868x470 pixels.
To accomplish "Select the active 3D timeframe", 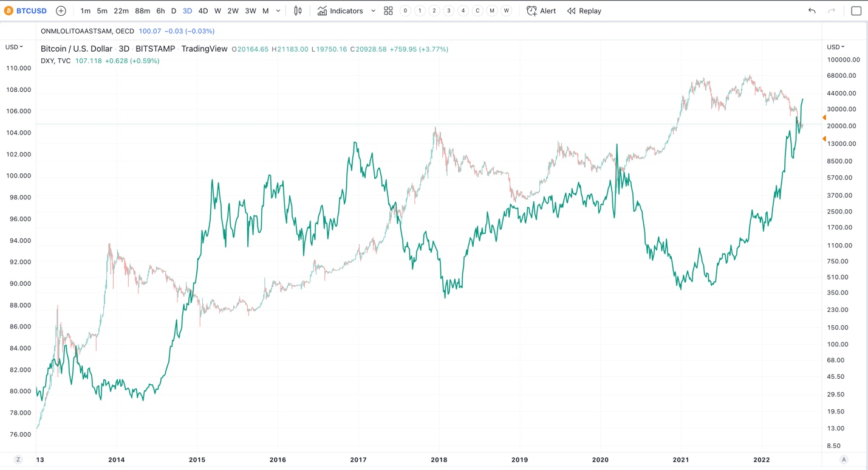I will point(187,11).
